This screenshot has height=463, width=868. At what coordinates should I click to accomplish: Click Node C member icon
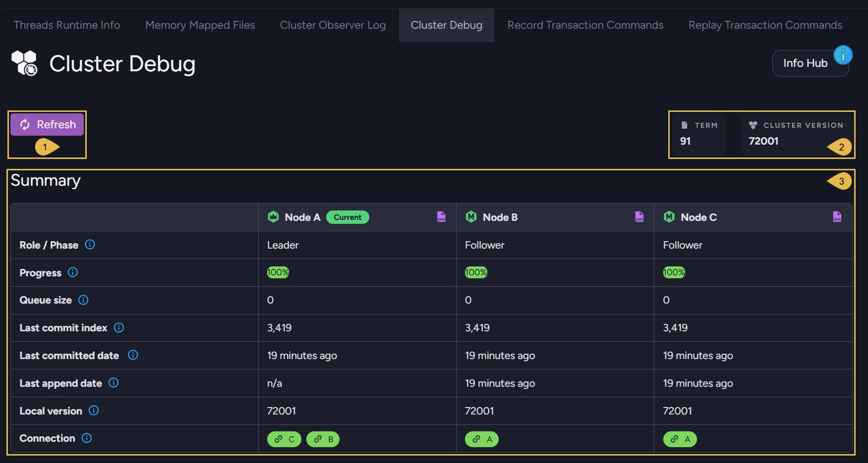point(669,217)
